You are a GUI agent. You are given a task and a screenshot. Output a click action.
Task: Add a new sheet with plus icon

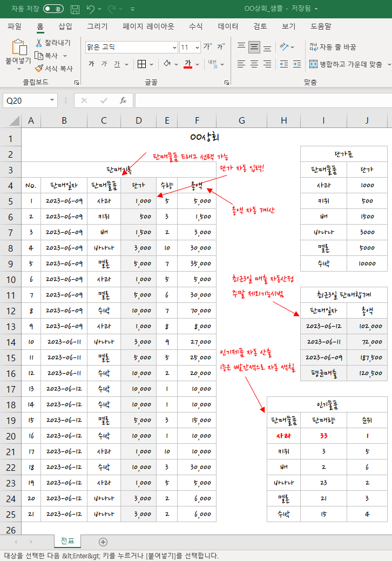coord(103,542)
